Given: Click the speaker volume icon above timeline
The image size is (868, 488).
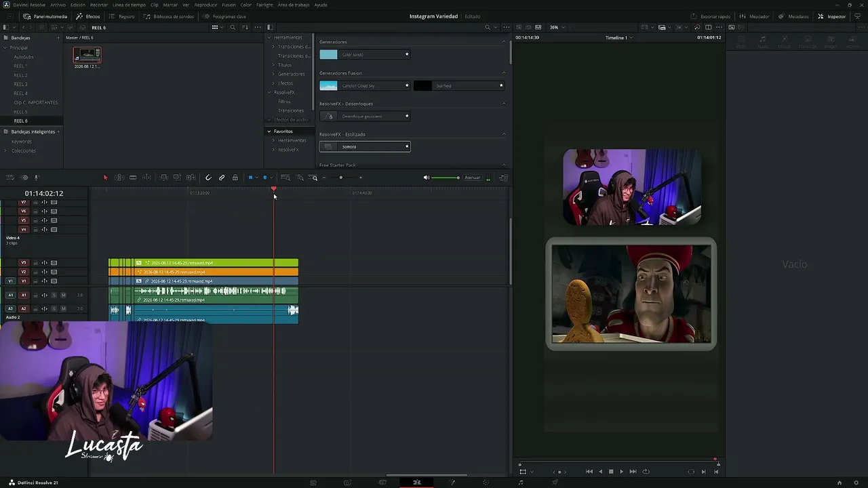Looking at the screenshot, I should [x=427, y=178].
